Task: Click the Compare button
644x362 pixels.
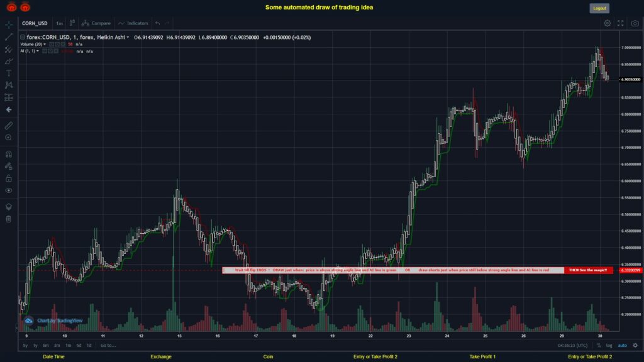Action: coord(96,23)
